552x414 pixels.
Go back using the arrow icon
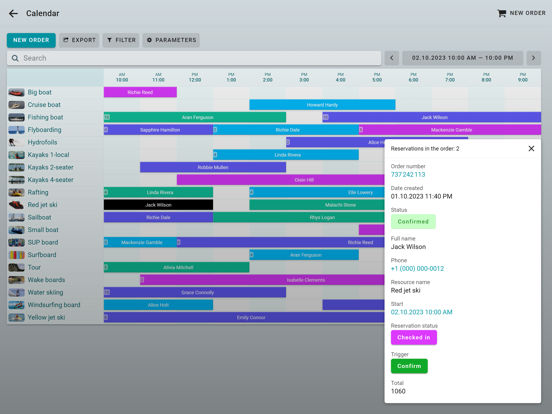tap(13, 13)
